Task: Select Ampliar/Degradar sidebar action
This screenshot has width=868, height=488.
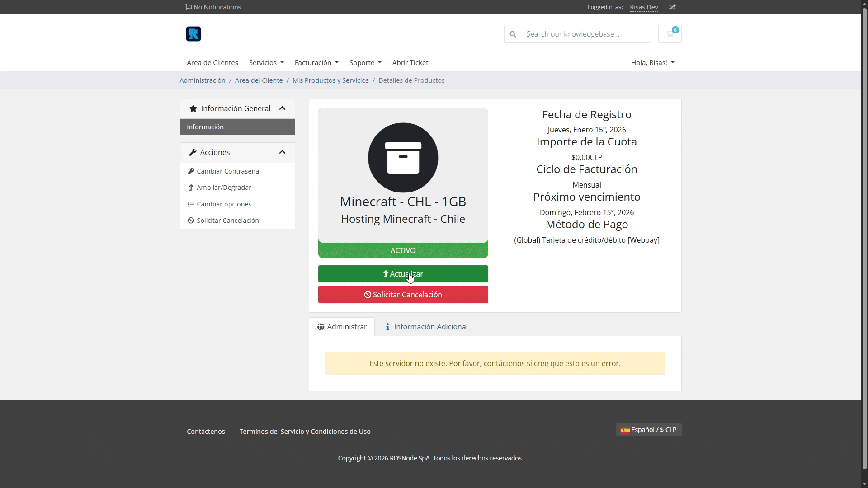Action: click(224, 188)
